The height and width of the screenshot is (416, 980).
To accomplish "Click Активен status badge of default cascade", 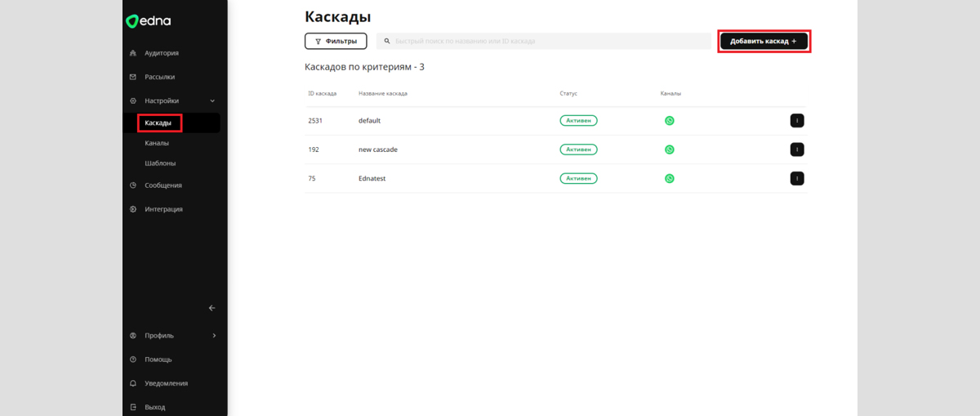I will click(x=578, y=121).
